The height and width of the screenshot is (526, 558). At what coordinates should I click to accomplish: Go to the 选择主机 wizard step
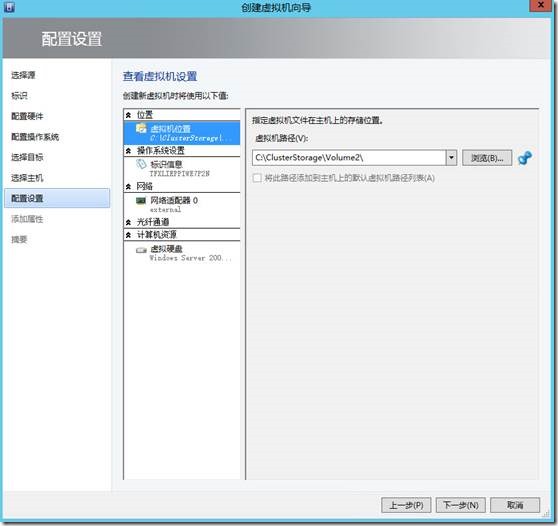point(27,178)
